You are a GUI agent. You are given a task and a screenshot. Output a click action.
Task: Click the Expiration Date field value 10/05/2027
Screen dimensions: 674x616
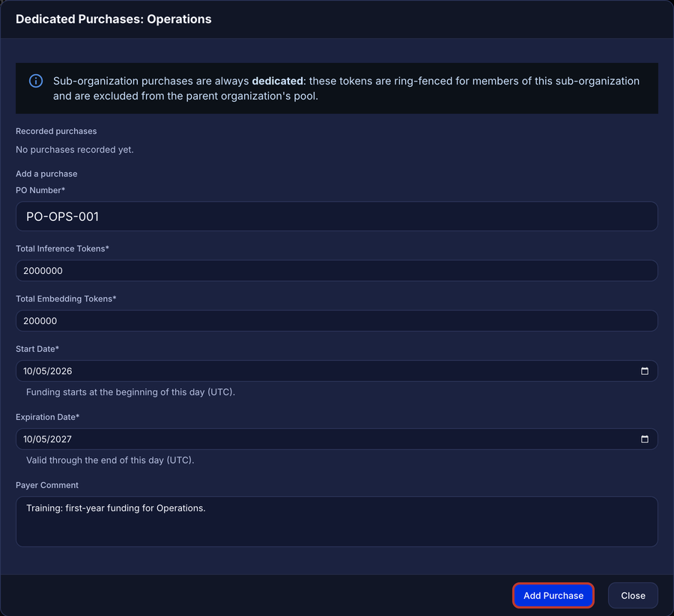pyautogui.click(x=48, y=439)
